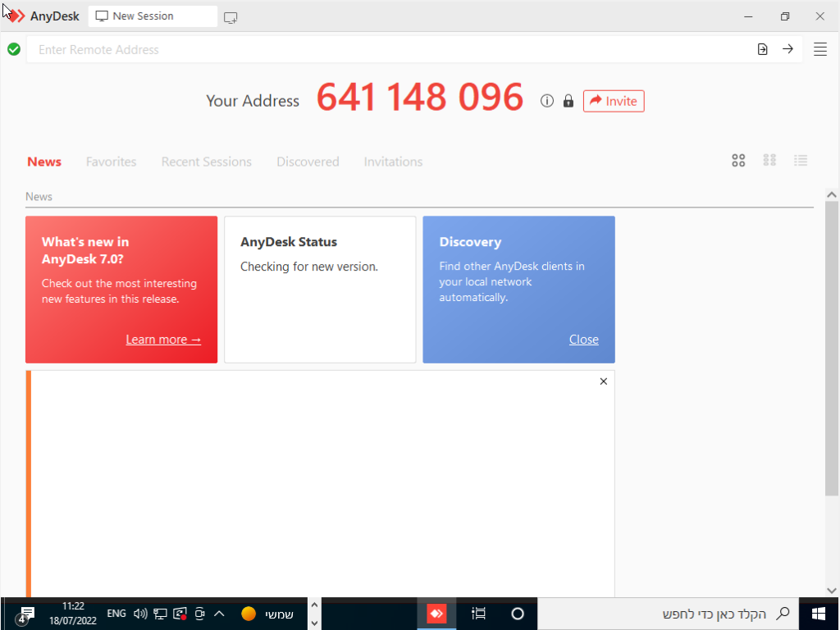Image resolution: width=840 pixels, height=630 pixels.
Task: Click the AnyDesk taskbar icon
Action: point(436,614)
